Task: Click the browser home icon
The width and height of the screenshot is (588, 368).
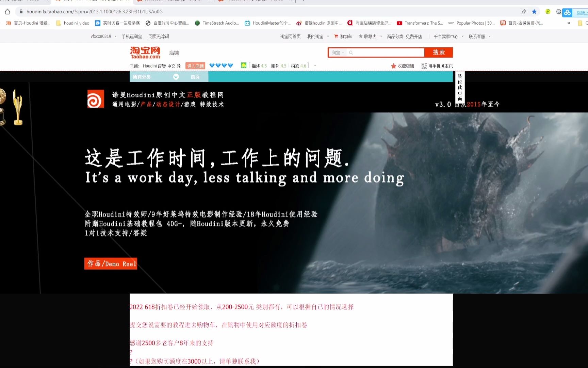Action: [7, 12]
